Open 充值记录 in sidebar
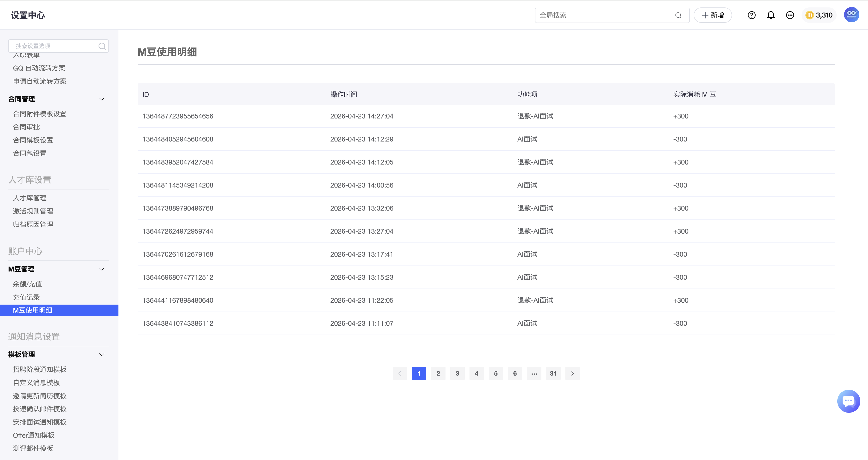868x460 pixels. point(26,297)
